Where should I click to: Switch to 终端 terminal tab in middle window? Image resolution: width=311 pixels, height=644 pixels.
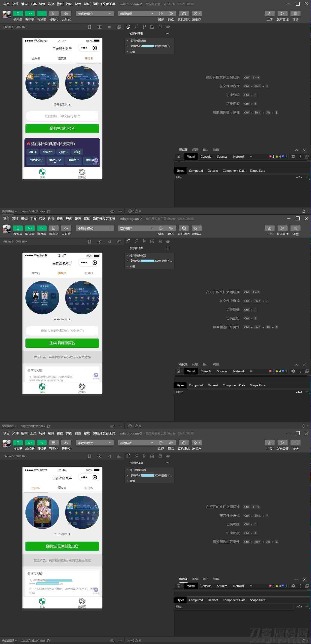point(216,364)
